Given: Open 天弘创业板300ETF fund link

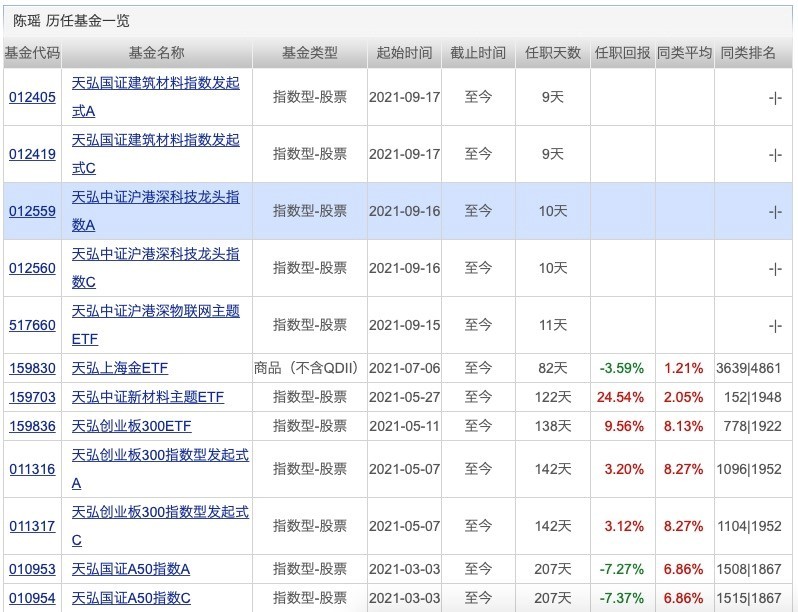Looking at the screenshot, I should coord(131,426).
